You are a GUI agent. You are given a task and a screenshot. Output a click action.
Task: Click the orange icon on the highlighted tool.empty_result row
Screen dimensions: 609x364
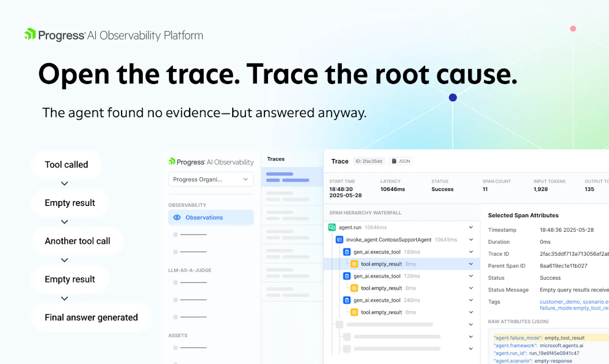click(x=354, y=264)
